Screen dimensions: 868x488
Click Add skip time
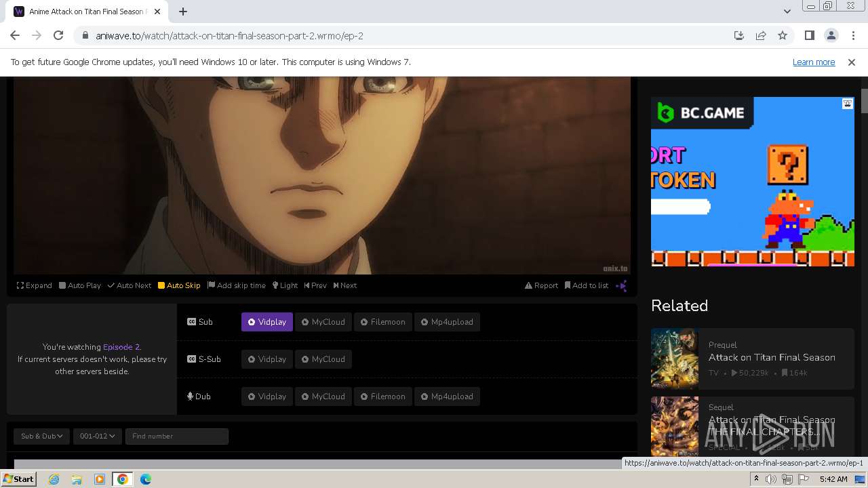237,285
